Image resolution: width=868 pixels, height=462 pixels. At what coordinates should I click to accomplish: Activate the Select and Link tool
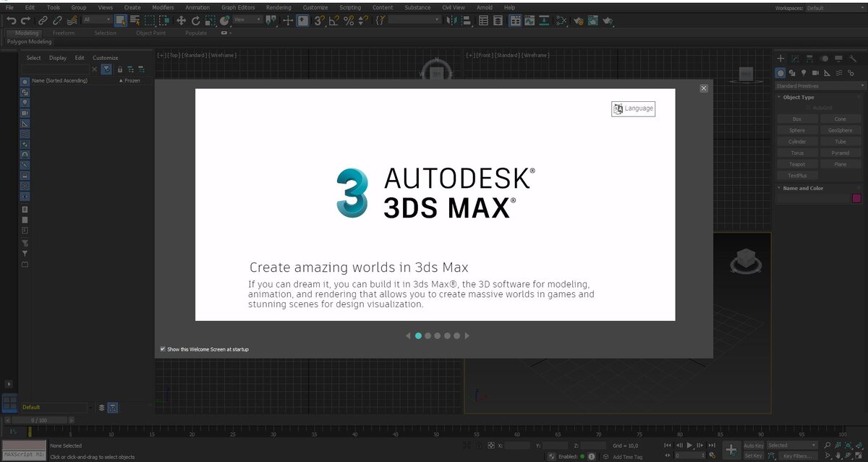43,21
